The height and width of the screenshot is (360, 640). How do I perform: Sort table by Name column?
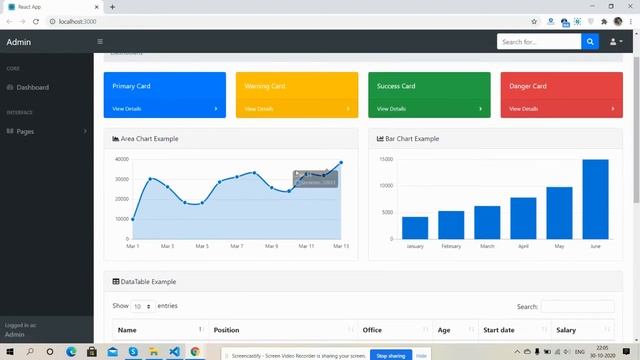tap(160, 330)
